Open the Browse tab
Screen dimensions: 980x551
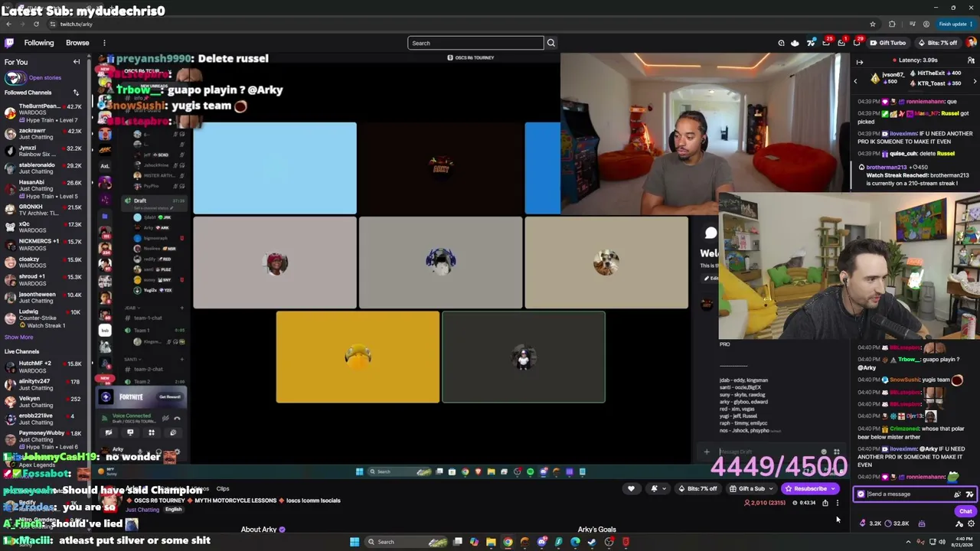click(77, 43)
